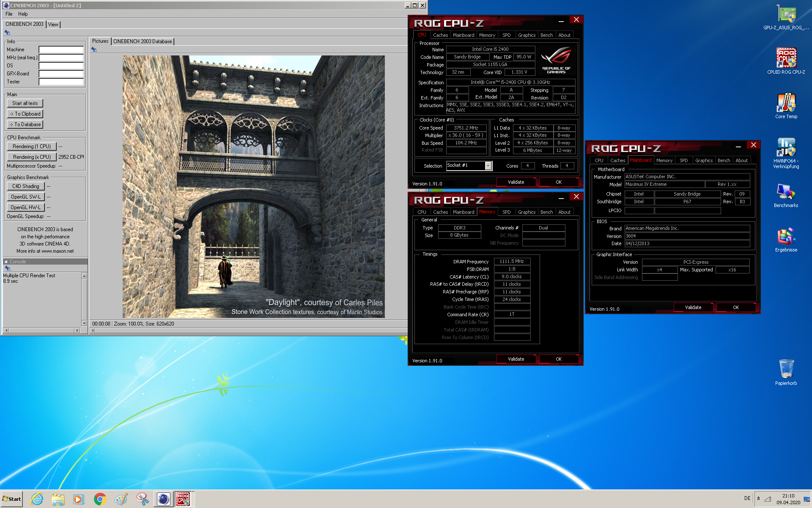
Task: Launch Internet Explorer from taskbar
Action: point(37,499)
